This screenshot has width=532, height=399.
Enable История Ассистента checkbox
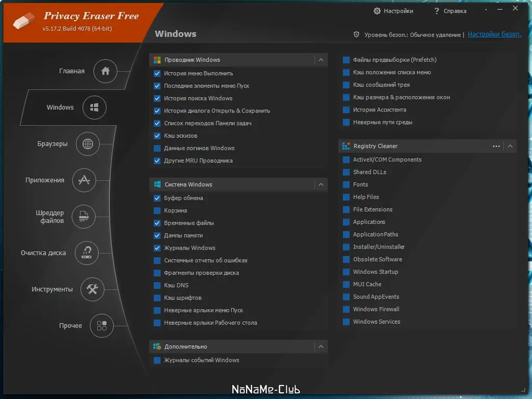[346, 110]
